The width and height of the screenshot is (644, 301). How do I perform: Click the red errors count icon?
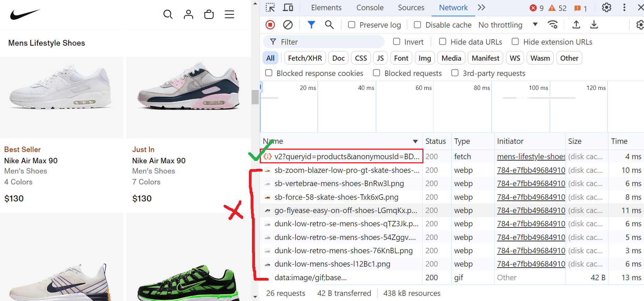tap(533, 8)
